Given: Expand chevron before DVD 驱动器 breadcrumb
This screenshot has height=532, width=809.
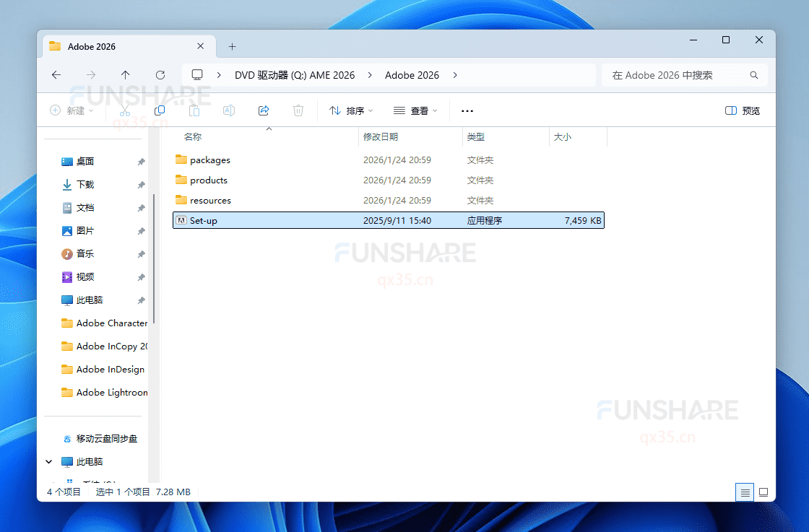Looking at the screenshot, I should [x=219, y=75].
